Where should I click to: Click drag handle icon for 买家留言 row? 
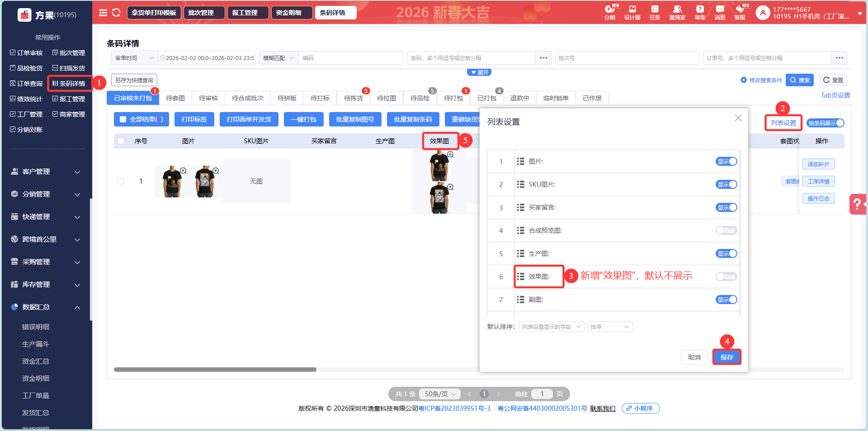(x=521, y=207)
